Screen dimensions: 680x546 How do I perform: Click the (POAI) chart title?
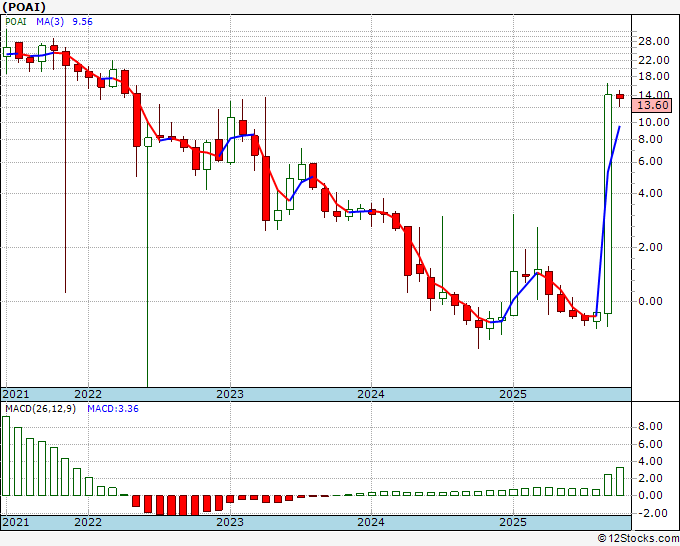(24, 7)
